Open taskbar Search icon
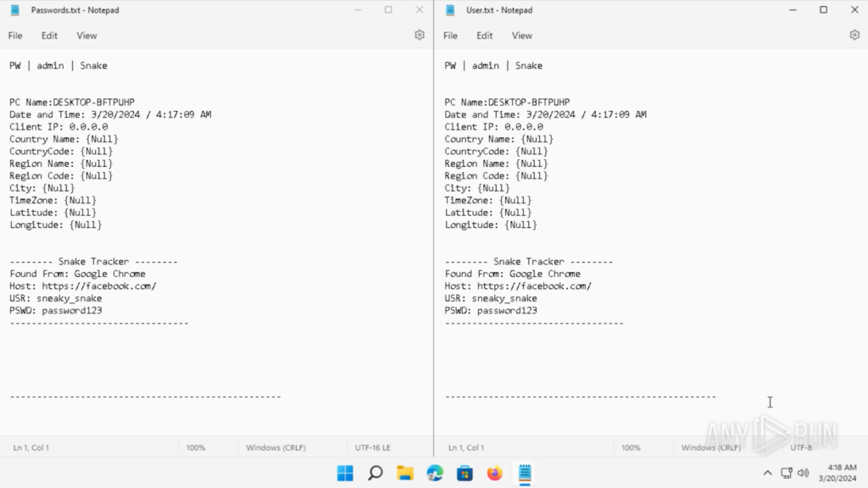The height and width of the screenshot is (488, 868). pyautogui.click(x=375, y=474)
